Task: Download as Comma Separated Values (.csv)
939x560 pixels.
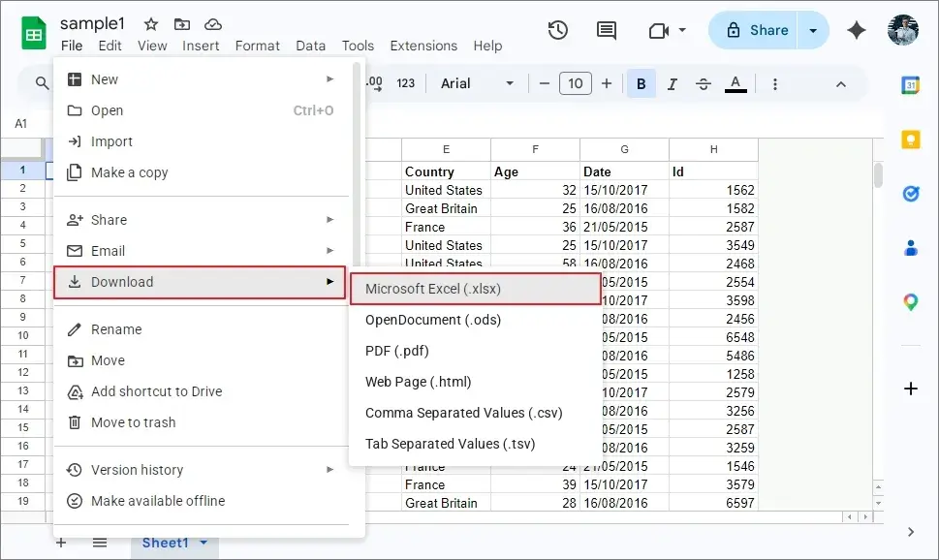Action: pyautogui.click(x=476, y=414)
